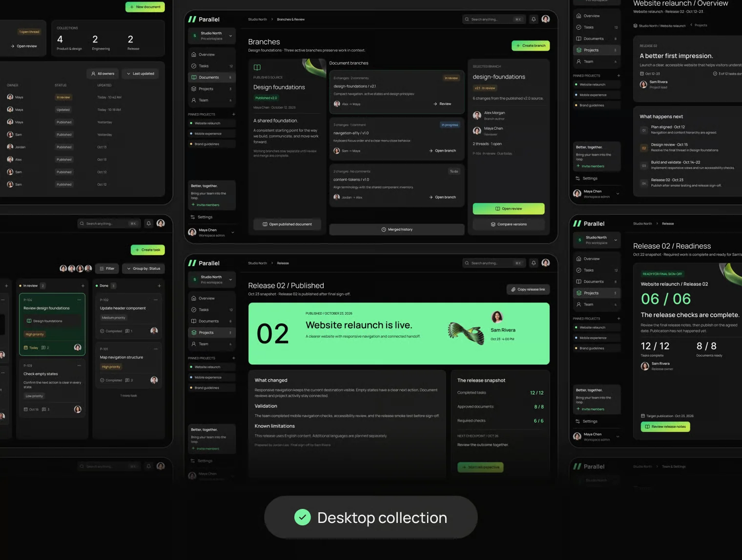Image resolution: width=742 pixels, height=560 pixels.
Task: Click the plus icon in the Done column header
Action: point(159,286)
